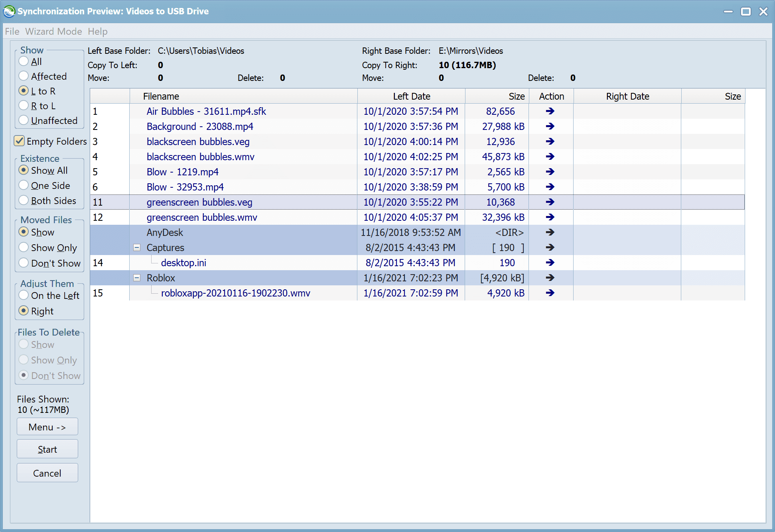
Task: Click the copy-right arrow icon for Blow-32953.mp4
Action: point(550,186)
